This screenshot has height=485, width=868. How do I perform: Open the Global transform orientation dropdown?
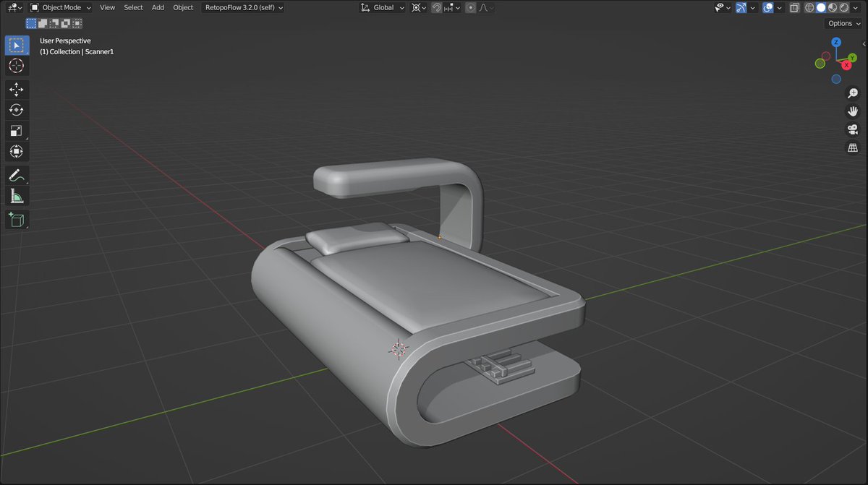pos(383,7)
